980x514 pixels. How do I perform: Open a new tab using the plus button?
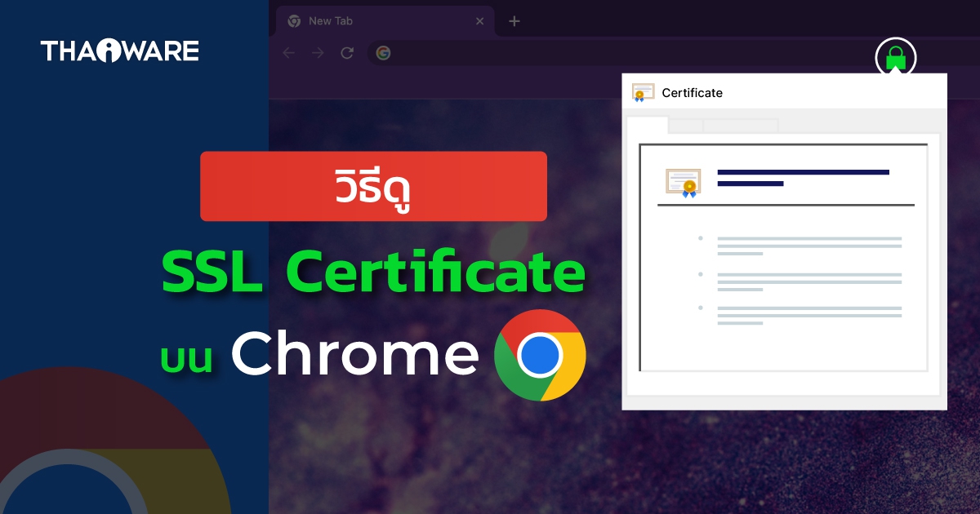[514, 20]
